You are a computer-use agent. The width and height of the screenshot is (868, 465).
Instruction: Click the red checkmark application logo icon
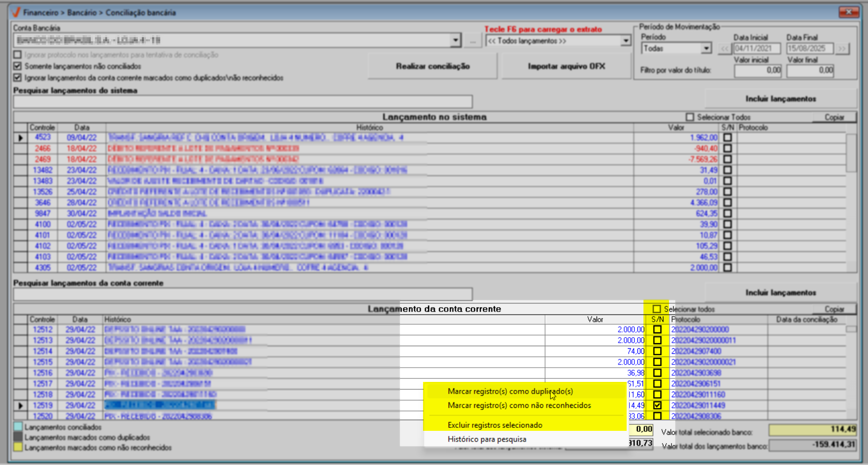tap(15, 12)
